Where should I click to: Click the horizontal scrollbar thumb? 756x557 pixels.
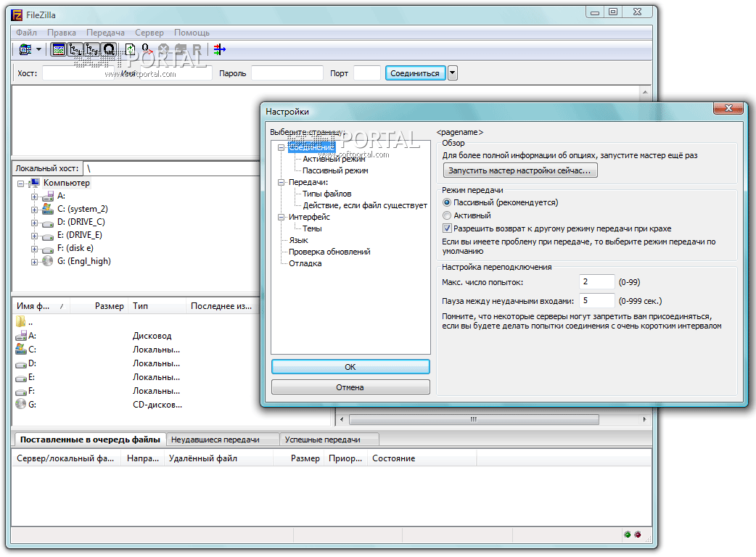pos(474,419)
